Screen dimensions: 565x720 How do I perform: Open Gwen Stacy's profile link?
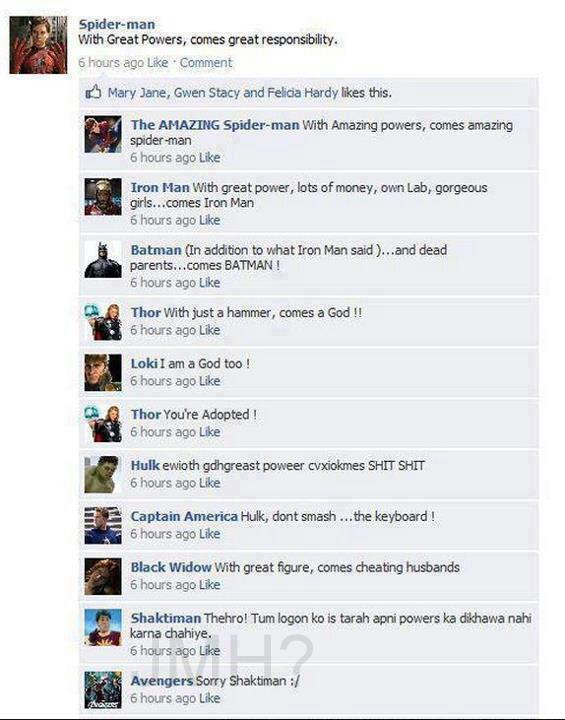click(x=207, y=92)
